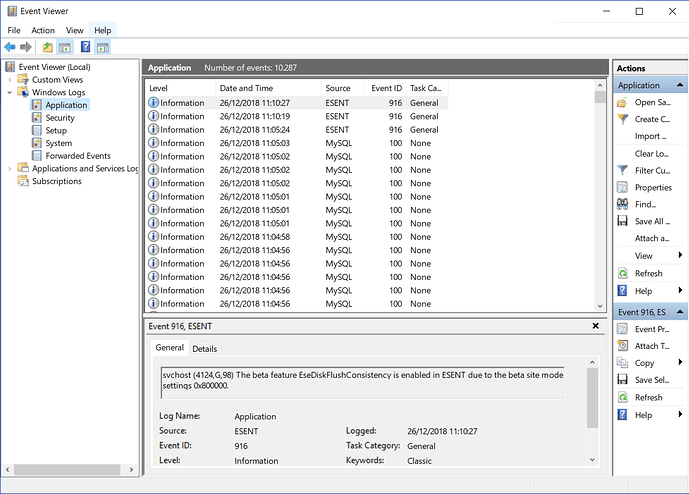Expand Applications and Services Logs node
Viewport: 689px width, 494px height.
[x=11, y=169]
